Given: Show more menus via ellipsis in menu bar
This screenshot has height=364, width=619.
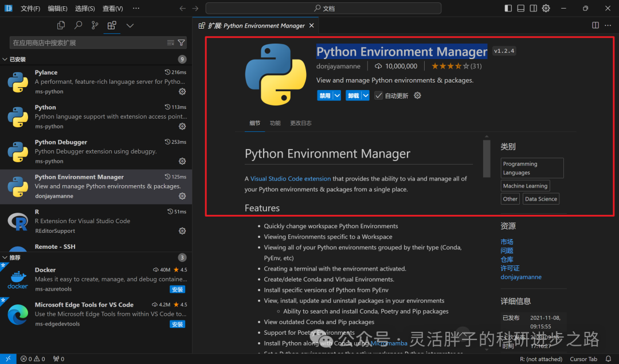Looking at the screenshot, I should 136,8.
